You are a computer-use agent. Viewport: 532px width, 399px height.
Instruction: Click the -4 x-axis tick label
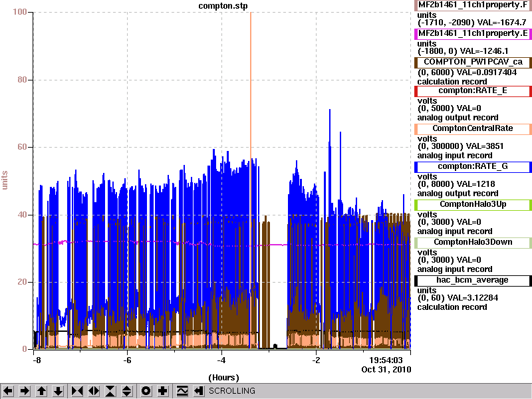[x=221, y=360]
